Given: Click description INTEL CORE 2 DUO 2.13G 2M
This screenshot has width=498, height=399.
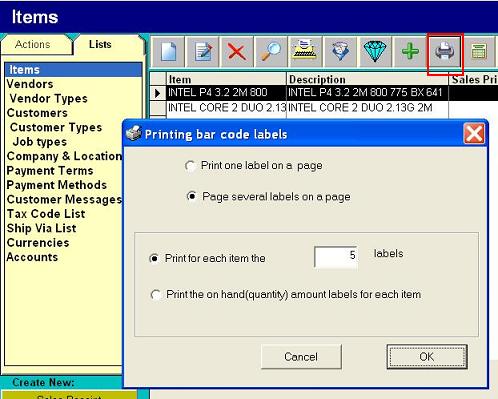Looking at the screenshot, I should click(367, 108).
